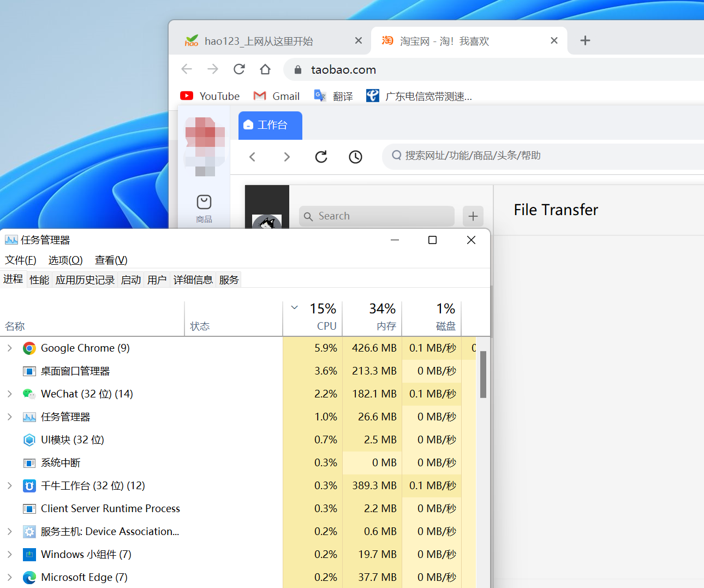
Task: Click 千牛工作台 process icon
Action: pyautogui.click(x=29, y=486)
